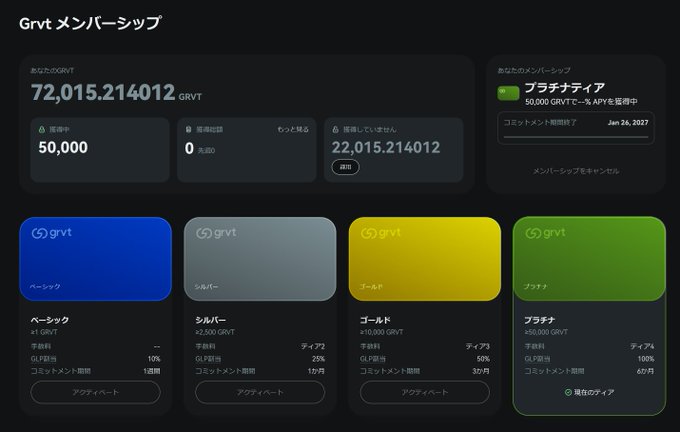
Task: Click the 1か月 commitment period value
Action: [316, 371]
